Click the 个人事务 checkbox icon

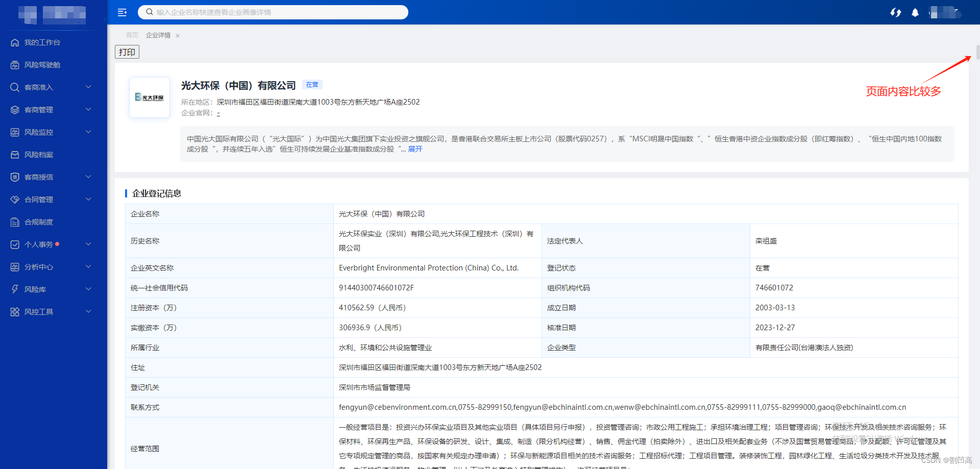pyautogui.click(x=15, y=244)
